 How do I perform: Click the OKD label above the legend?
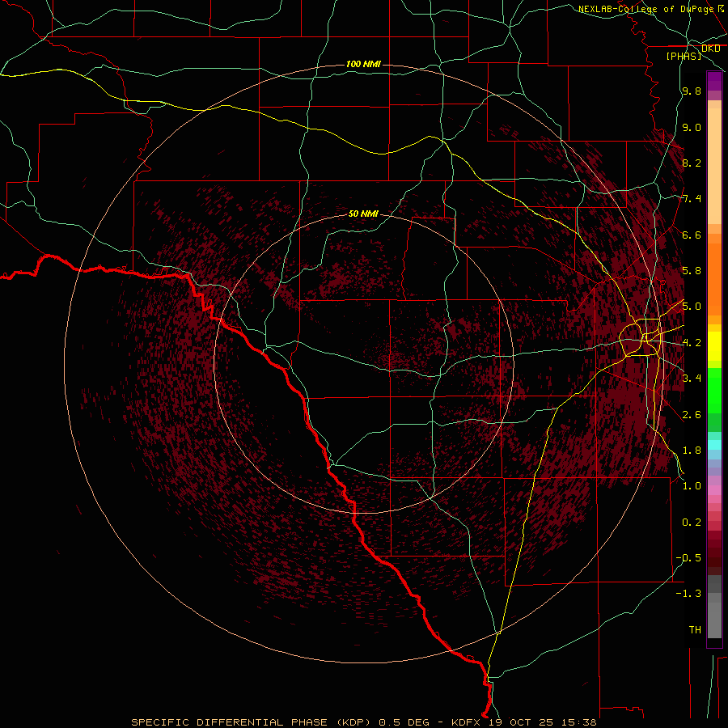pos(711,49)
